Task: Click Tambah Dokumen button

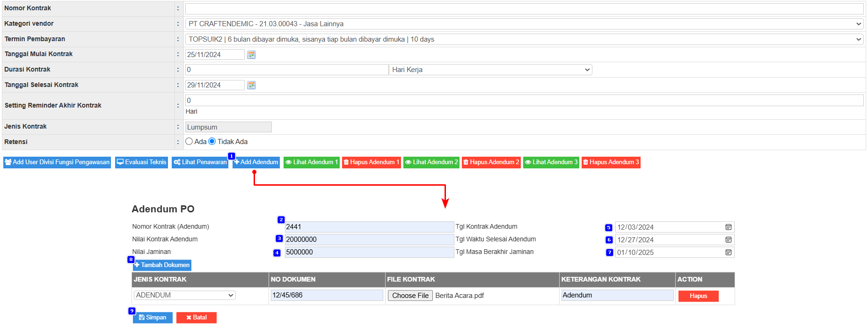Action: click(162, 265)
